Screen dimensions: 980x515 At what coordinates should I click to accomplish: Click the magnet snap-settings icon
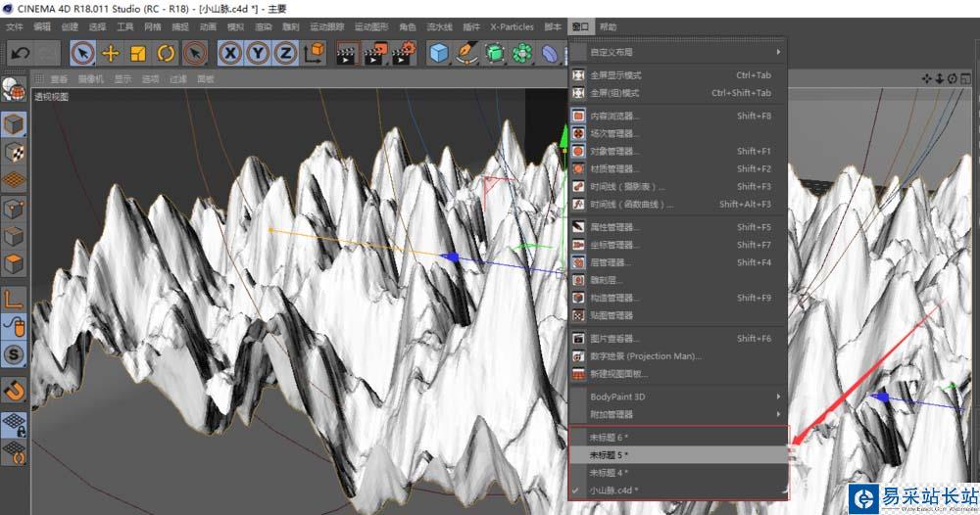(x=14, y=390)
